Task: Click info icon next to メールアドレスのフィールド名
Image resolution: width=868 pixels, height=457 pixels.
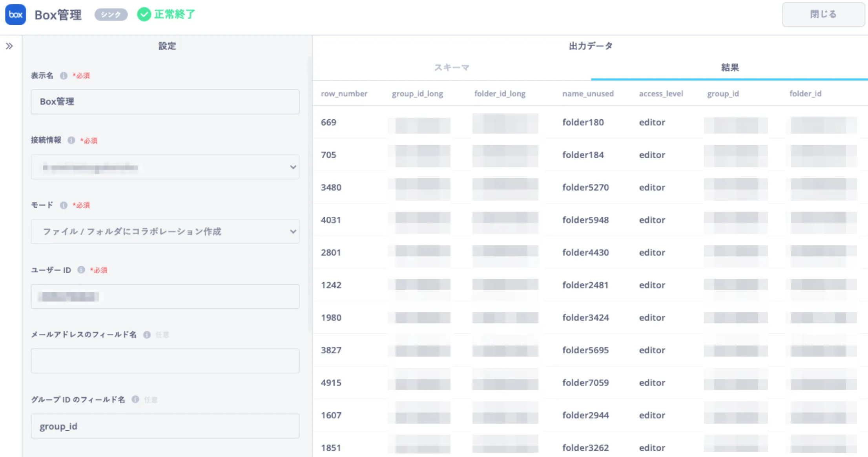Action: [x=147, y=335]
